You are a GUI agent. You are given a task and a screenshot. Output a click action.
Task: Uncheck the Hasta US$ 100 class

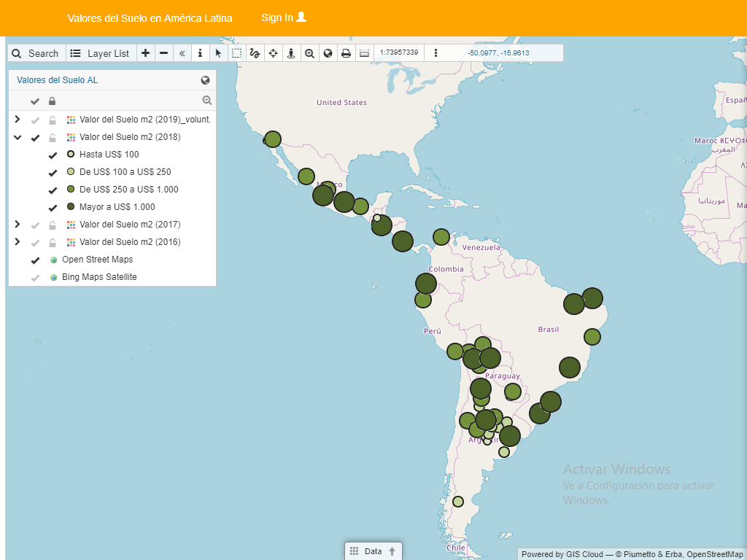coord(53,155)
